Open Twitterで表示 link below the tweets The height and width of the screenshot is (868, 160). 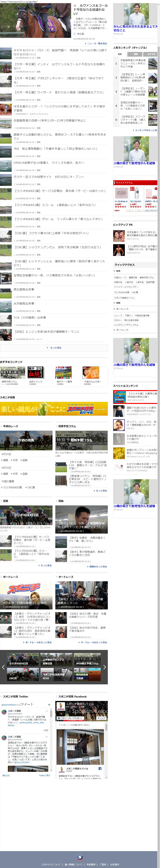click(x=45, y=775)
